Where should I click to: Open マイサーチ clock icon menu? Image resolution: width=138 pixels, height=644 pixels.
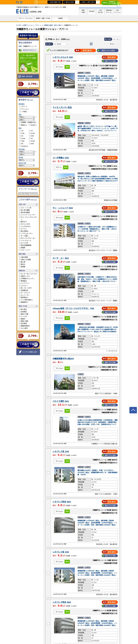coord(41,2)
